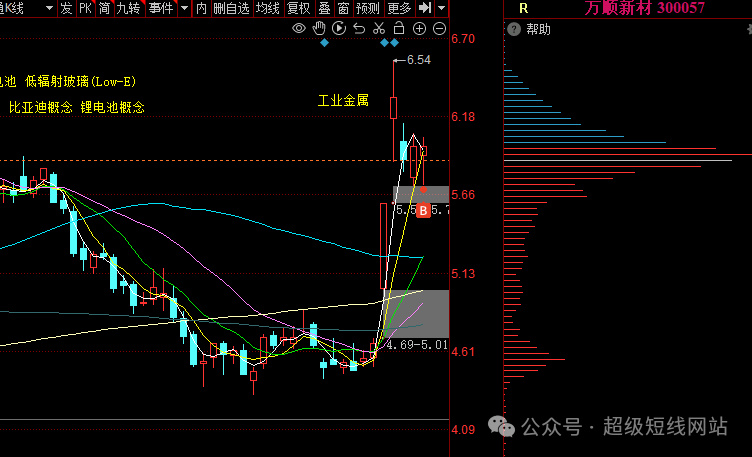The image size is (752, 457).
Task: Click the red candlestick at 6.54 high
Action: 394,108
